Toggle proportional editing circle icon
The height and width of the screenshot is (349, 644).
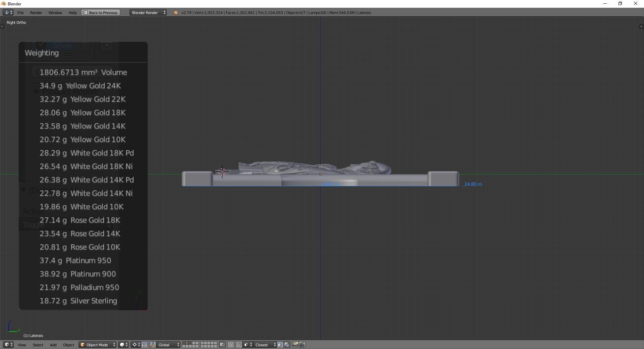231,345
